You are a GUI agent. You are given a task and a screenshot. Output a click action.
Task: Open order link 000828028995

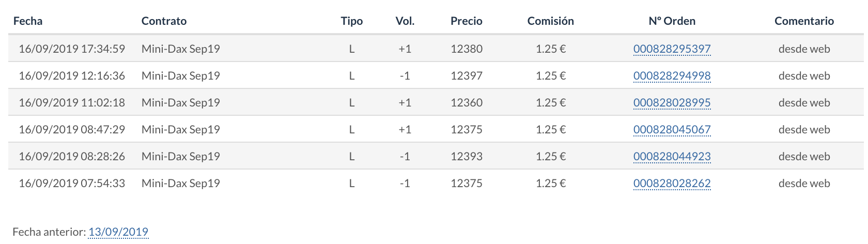pyautogui.click(x=672, y=103)
